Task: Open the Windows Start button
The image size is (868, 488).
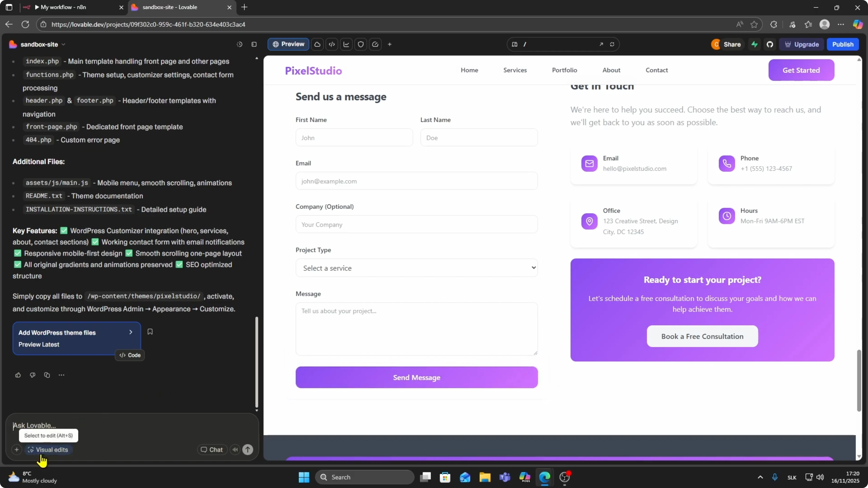Action: coord(304,477)
